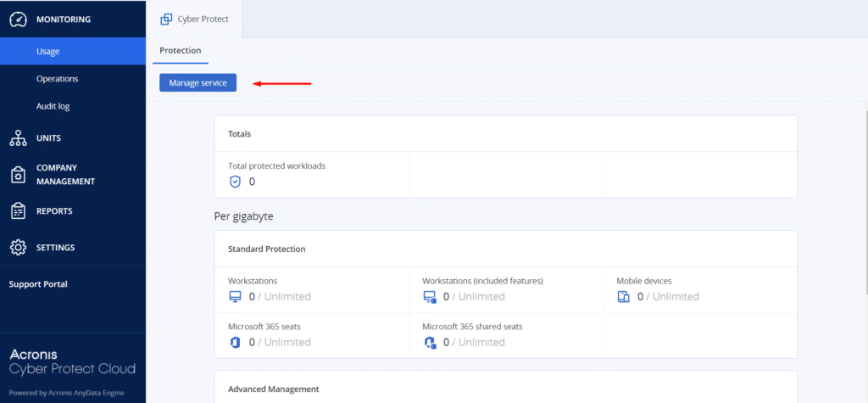Click the Workstations label

click(x=253, y=281)
